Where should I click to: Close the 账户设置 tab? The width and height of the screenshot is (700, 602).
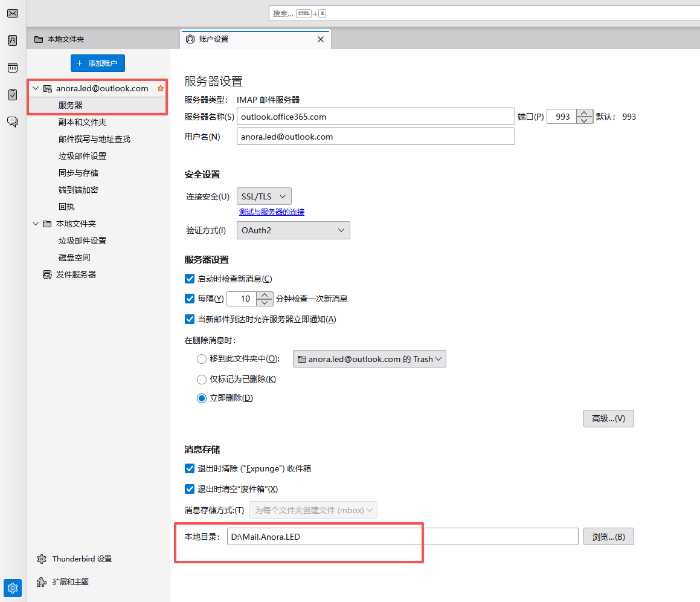[321, 39]
